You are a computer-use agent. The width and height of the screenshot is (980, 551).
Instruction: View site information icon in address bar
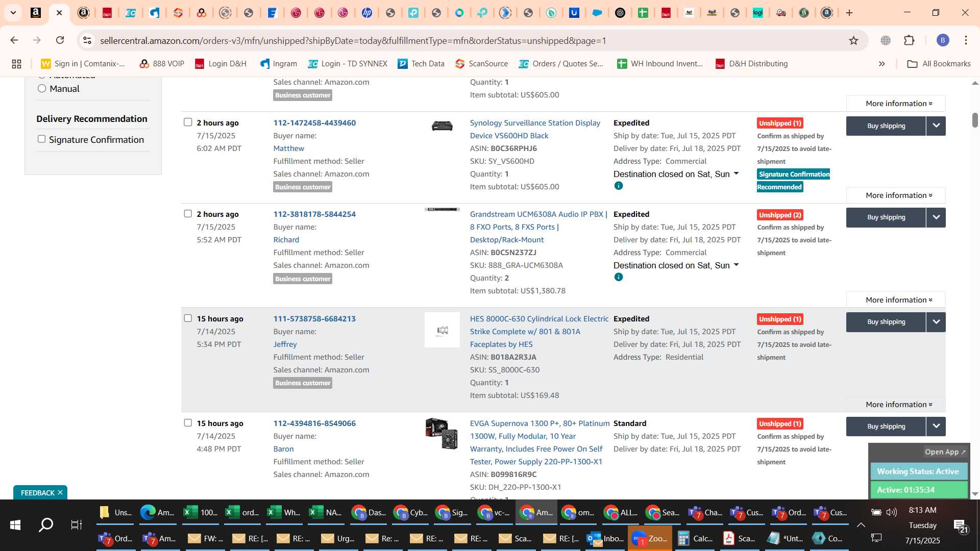tap(87, 40)
